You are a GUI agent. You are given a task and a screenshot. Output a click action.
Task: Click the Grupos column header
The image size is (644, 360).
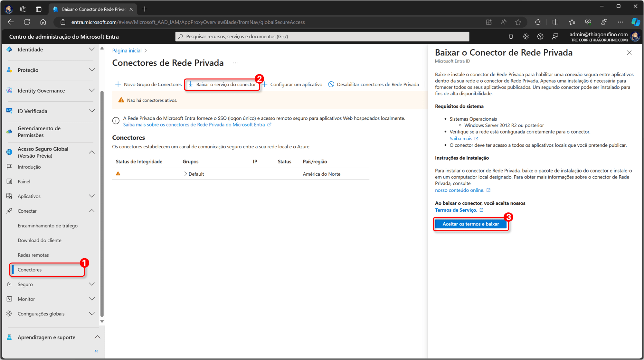click(x=190, y=162)
